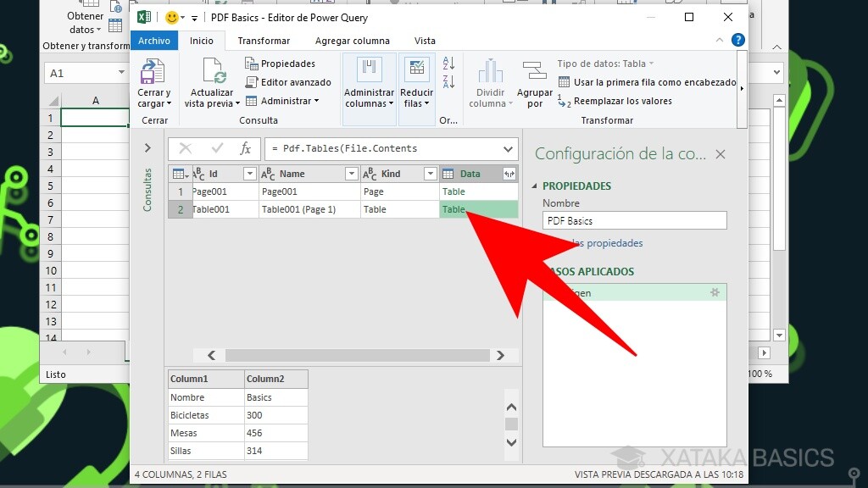Image resolution: width=868 pixels, height=488 pixels.
Task: Select row 5 header in the Excel sheet
Action: 50,186
